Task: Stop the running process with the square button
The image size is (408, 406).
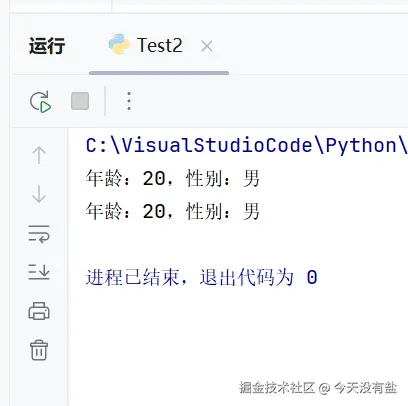Action: pyautogui.click(x=80, y=101)
